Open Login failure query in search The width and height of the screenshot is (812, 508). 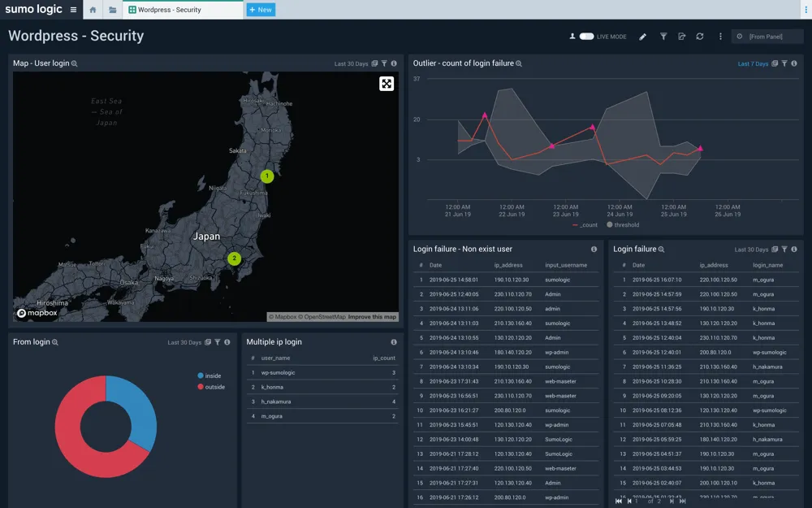click(x=661, y=250)
